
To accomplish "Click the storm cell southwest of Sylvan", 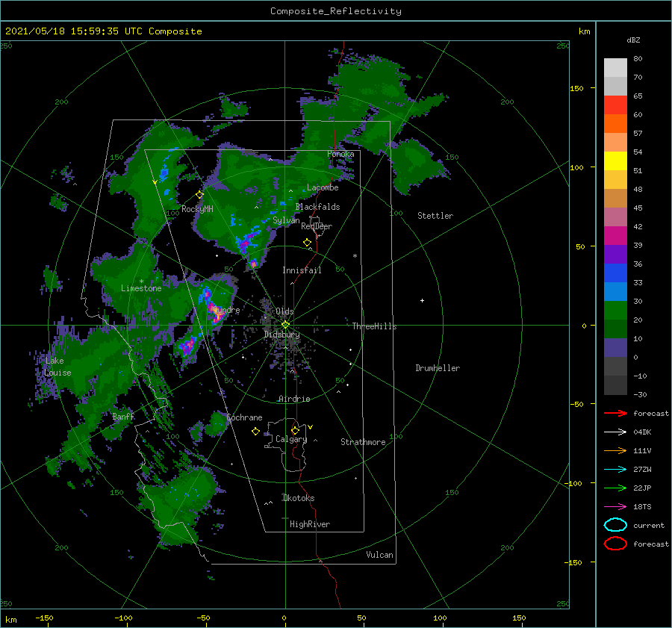I will [246, 243].
